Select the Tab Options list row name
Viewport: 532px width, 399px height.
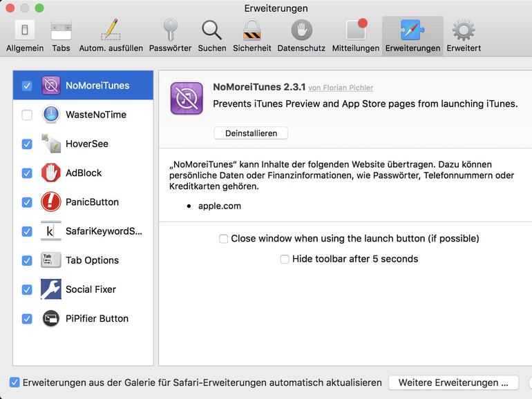pos(92,260)
